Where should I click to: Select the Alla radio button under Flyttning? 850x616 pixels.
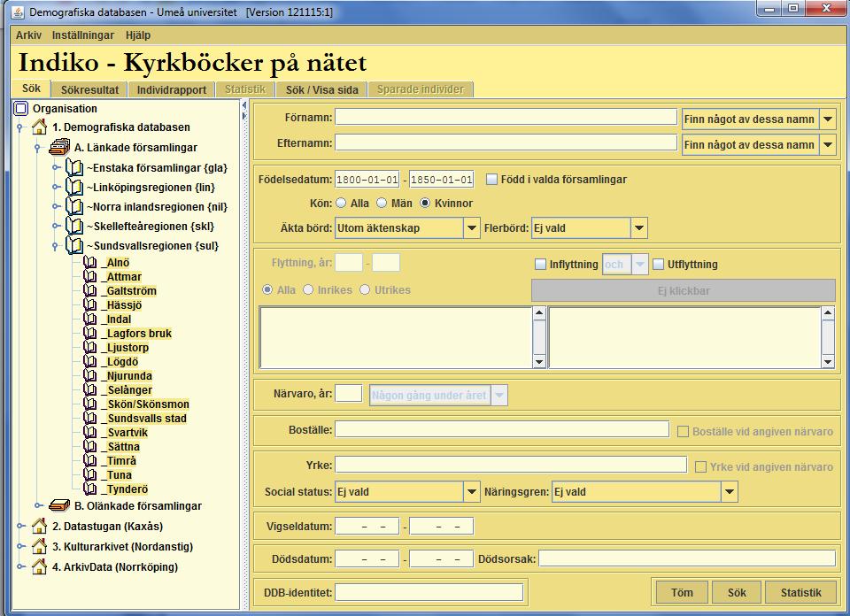coord(267,289)
